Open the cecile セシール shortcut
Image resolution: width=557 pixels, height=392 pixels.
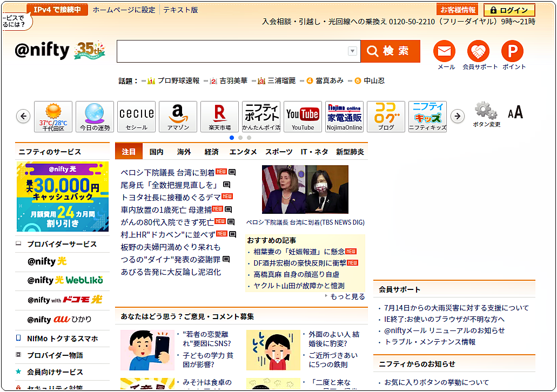point(136,117)
